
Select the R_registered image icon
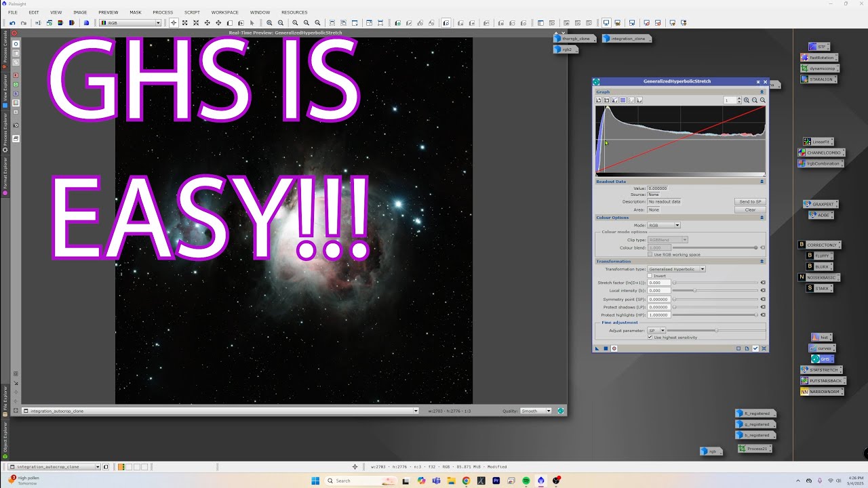[754, 413]
